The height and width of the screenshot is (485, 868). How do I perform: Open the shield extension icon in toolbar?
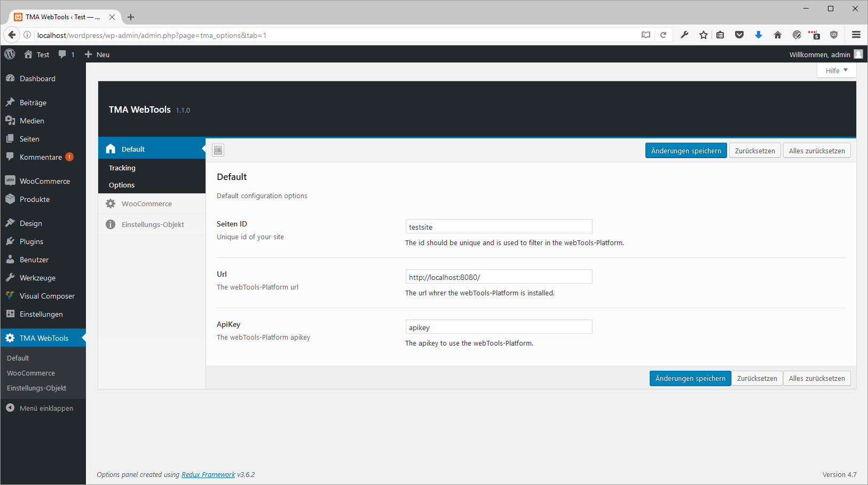(834, 35)
